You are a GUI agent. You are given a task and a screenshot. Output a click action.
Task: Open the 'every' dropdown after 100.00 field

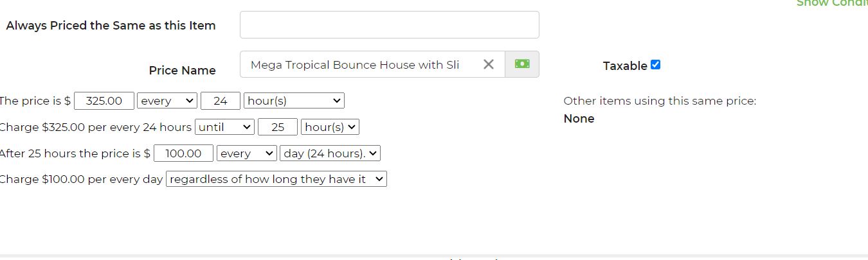pos(246,153)
